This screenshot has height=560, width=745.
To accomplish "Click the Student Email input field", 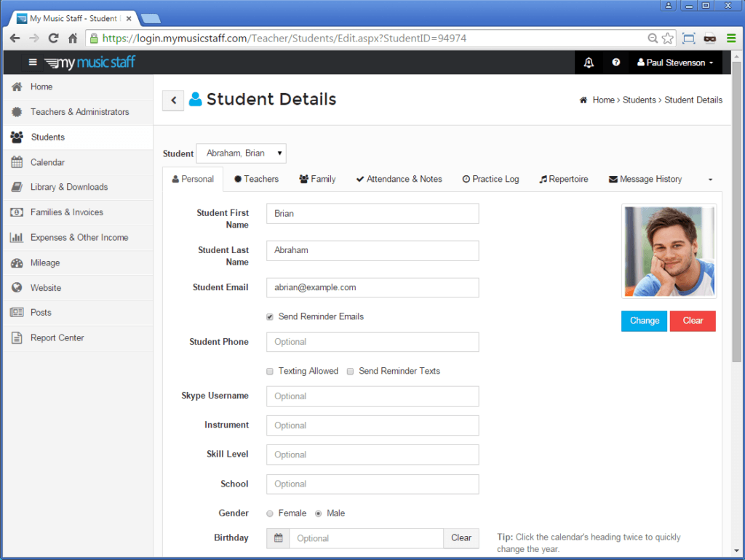I will [x=372, y=287].
